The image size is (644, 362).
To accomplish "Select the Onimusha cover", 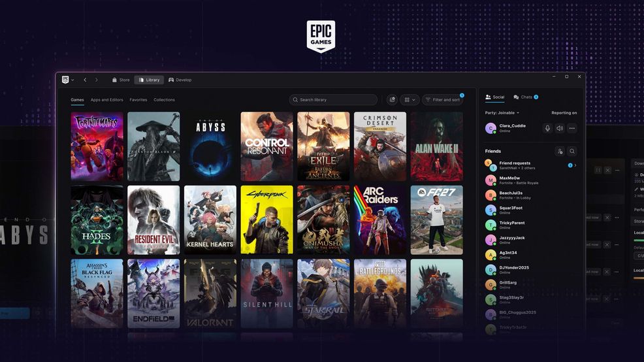I will 324,220.
